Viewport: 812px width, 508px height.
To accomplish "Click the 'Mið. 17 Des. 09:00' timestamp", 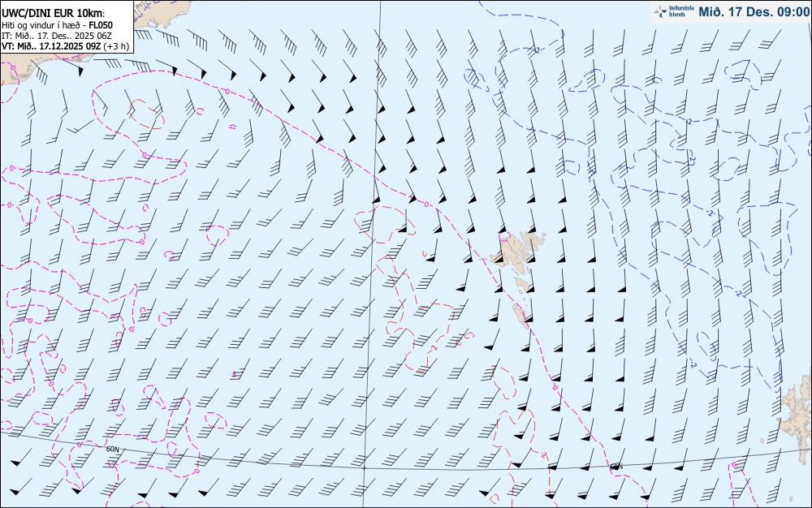I will (x=754, y=12).
